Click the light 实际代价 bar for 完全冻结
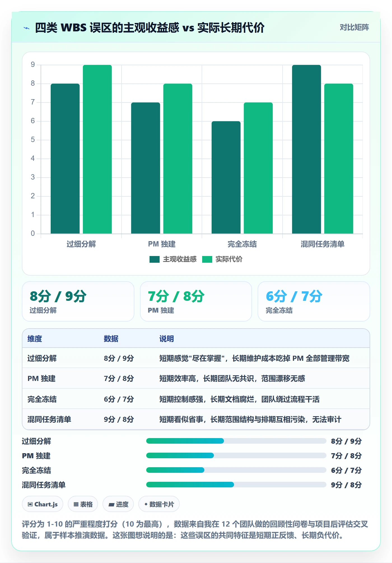The width and height of the screenshot is (392, 563). (258, 168)
